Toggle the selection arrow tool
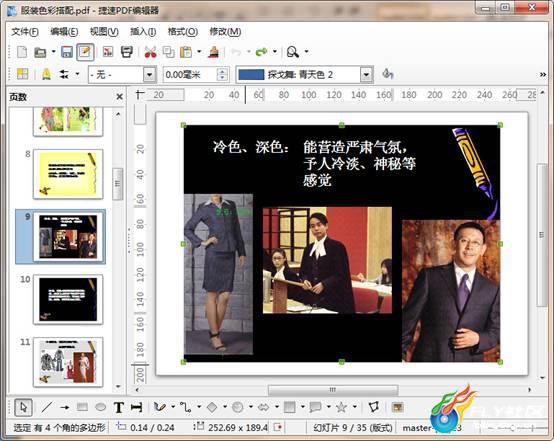This screenshot has height=441, width=554. click(23, 407)
